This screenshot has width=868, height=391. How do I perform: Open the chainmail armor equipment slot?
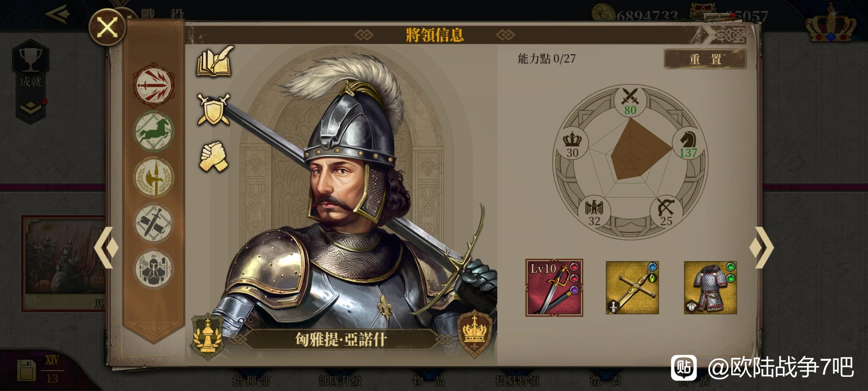point(710,288)
